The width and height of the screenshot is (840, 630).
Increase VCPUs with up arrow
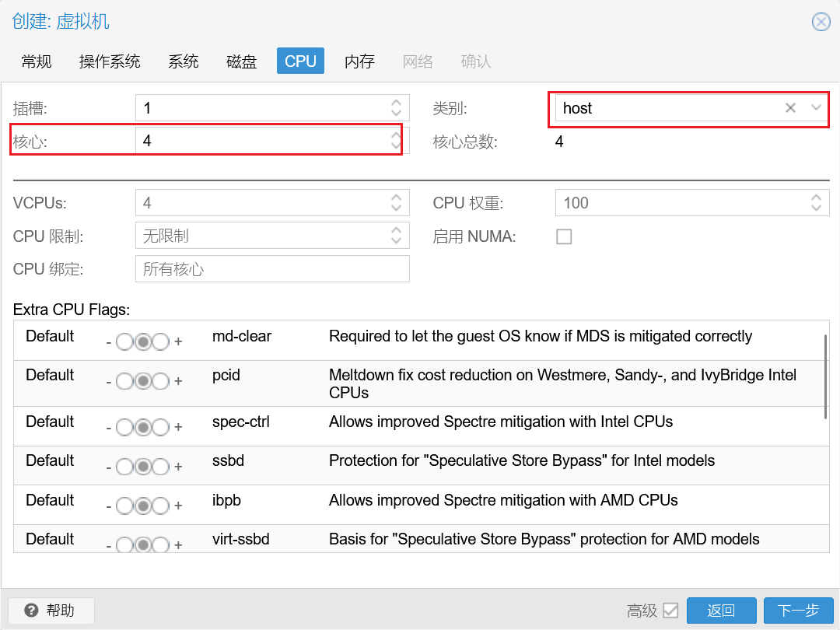click(x=396, y=197)
